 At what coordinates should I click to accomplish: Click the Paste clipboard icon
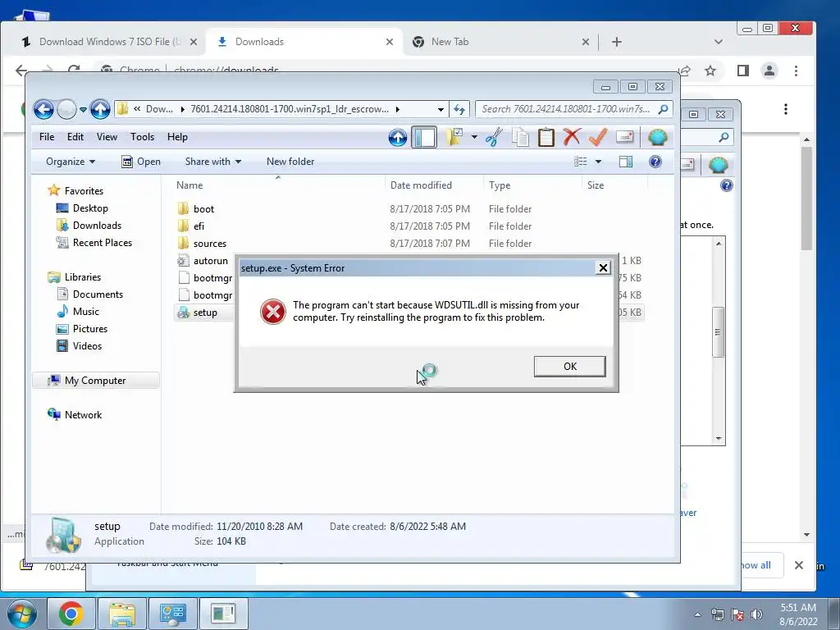(x=546, y=138)
